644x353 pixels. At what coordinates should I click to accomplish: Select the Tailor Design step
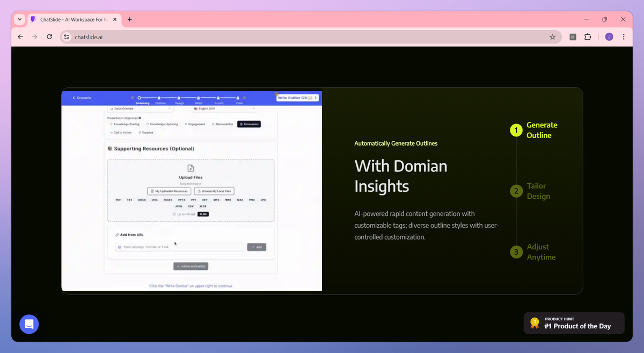[530, 191]
